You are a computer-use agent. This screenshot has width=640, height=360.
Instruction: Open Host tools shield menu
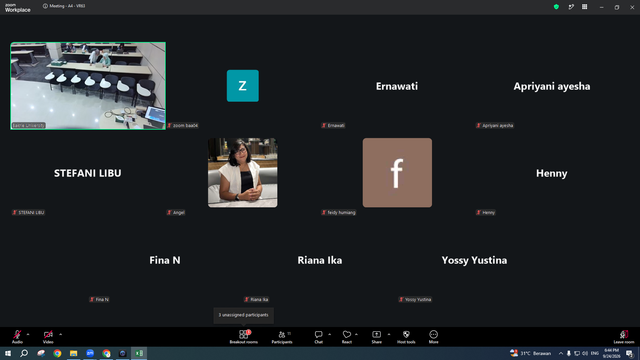click(406, 336)
